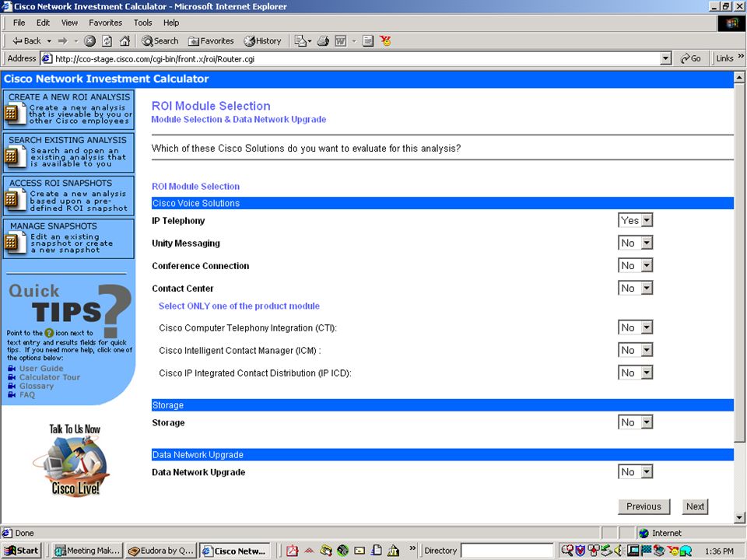The height and width of the screenshot is (560, 747).
Task: Click the Create a New ROI Analysis calculator icon
Action: (x=14, y=114)
